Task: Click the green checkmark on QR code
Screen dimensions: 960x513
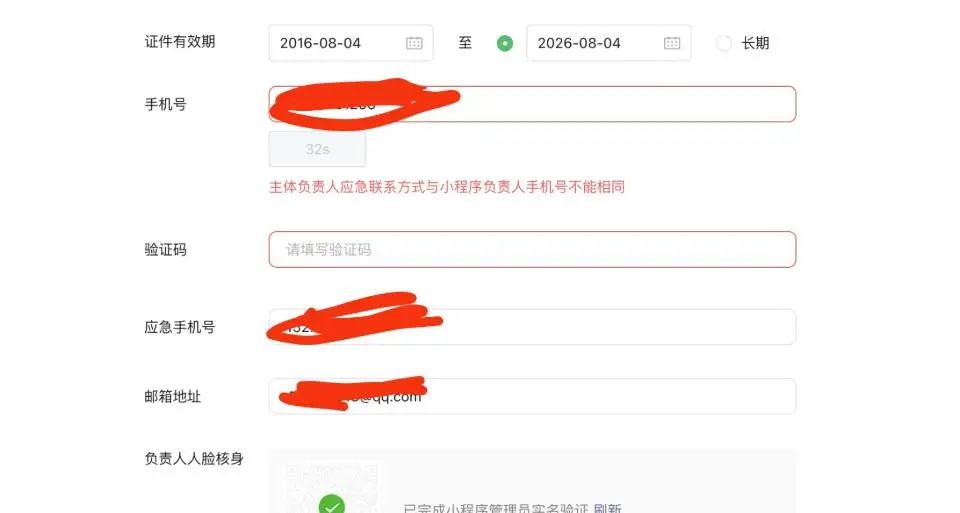Action: point(331,504)
